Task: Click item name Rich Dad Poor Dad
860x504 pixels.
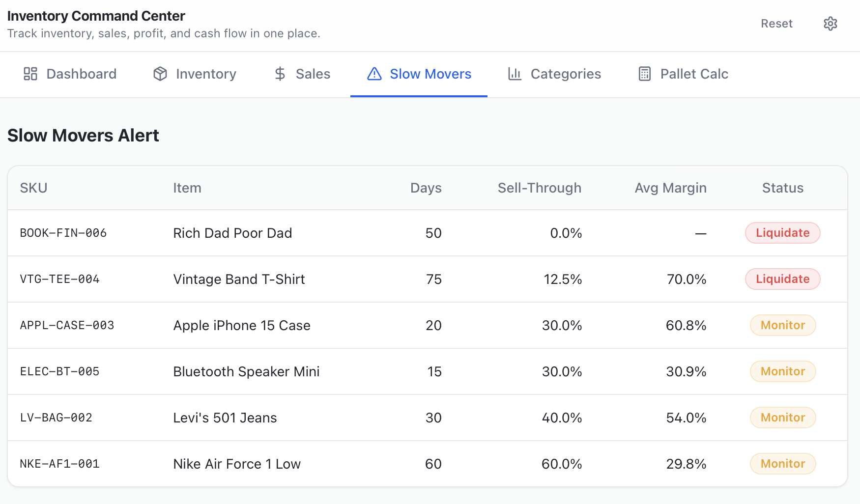Action: point(232,233)
